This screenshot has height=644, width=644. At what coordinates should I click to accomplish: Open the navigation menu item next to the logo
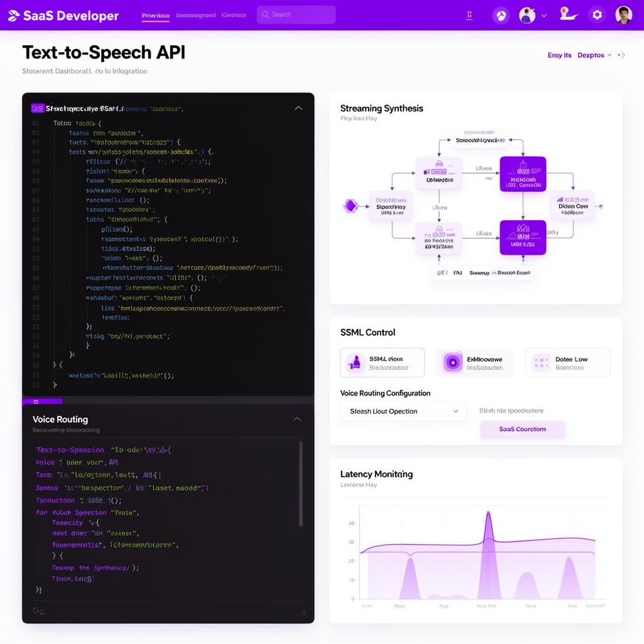click(x=157, y=14)
